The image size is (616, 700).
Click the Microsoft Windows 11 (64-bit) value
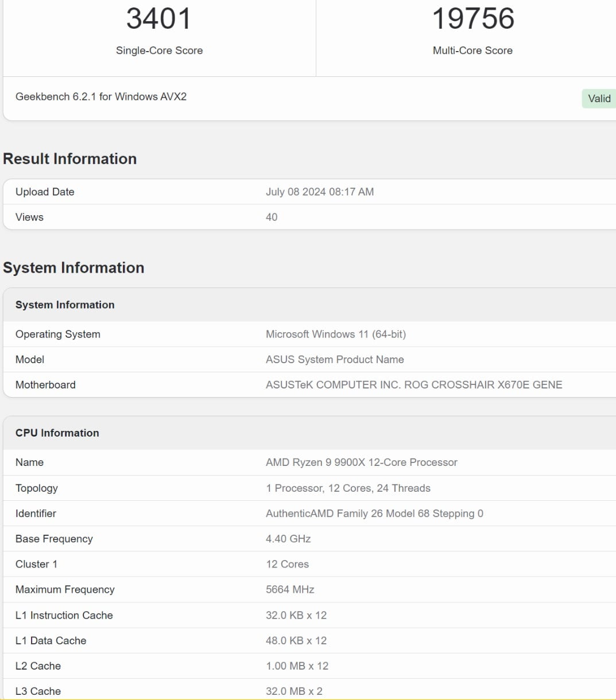(x=335, y=334)
